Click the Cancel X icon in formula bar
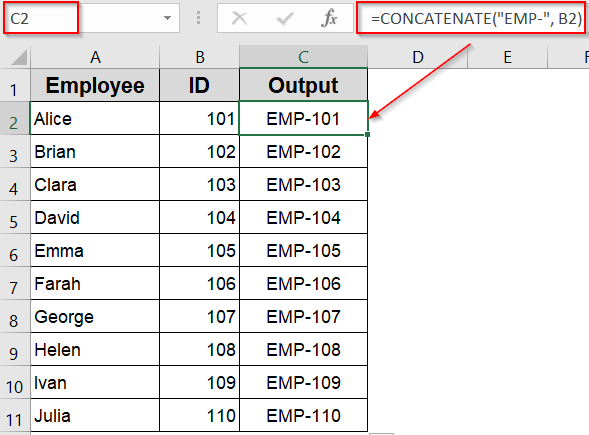Image resolution: width=589 pixels, height=435 pixels. click(239, 18)
